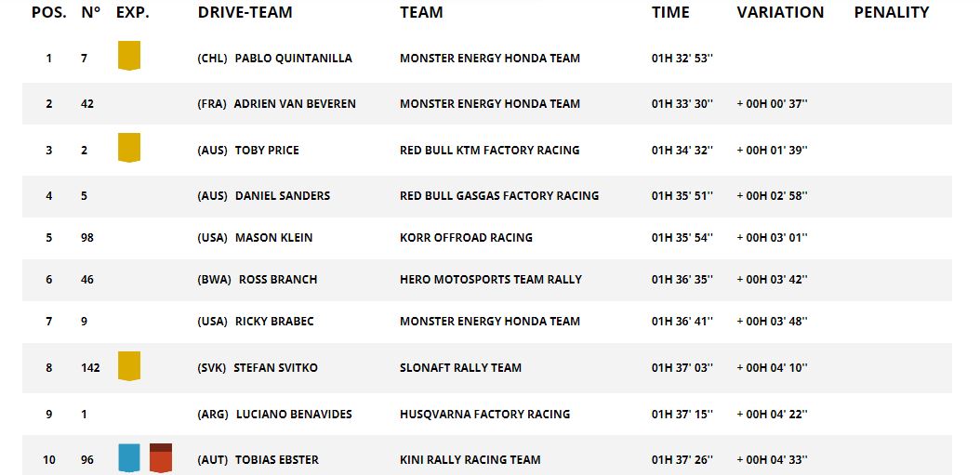Click the red badge in Tobias Ebster's row
Viewport: 980px width, 475px height.
pos(161,457)
